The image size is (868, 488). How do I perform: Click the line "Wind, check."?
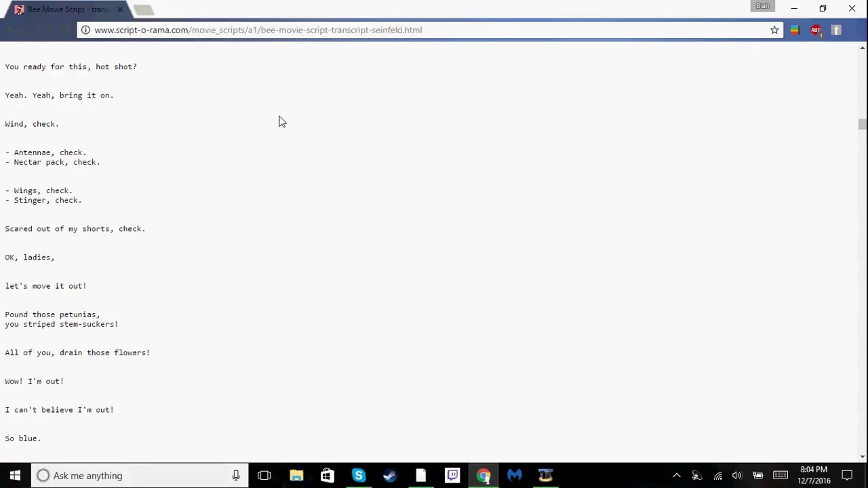coord(32,123)
